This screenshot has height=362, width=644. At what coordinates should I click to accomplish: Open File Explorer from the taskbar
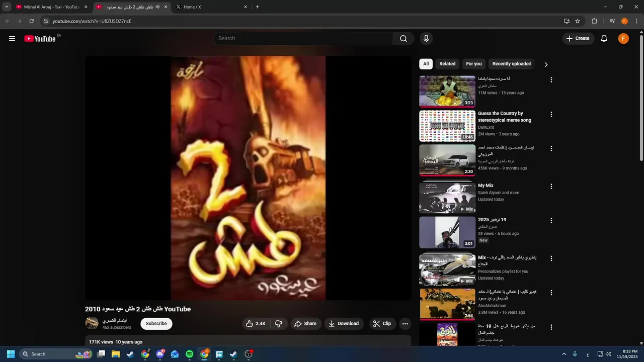tap(116, 354)
